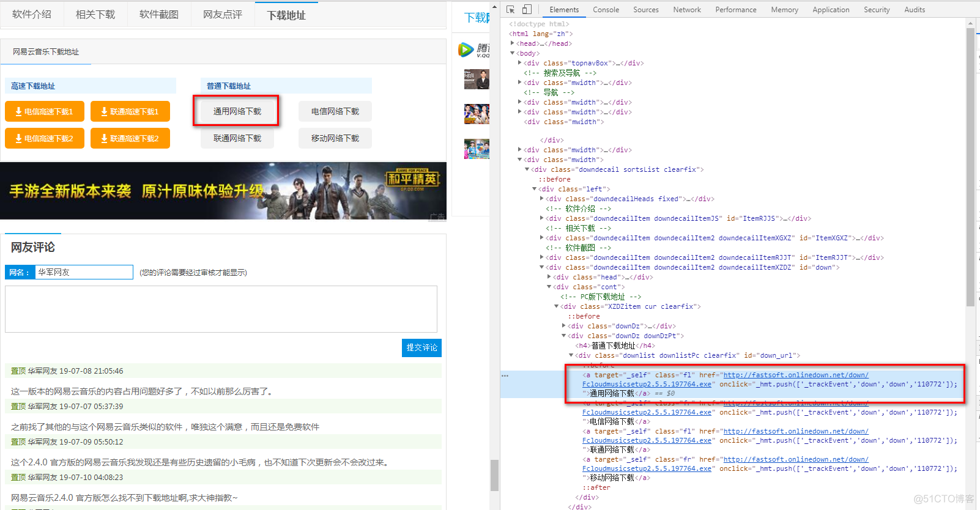Open the 和平精英 game banner ad
The image size is (980, 510).
coord(223,191)
